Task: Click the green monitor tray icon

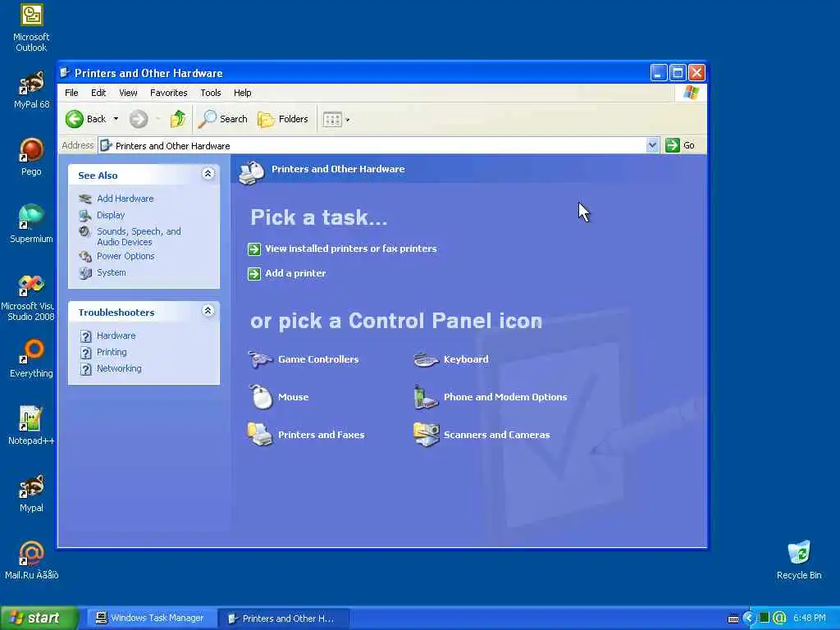Action: pos(764,618)
